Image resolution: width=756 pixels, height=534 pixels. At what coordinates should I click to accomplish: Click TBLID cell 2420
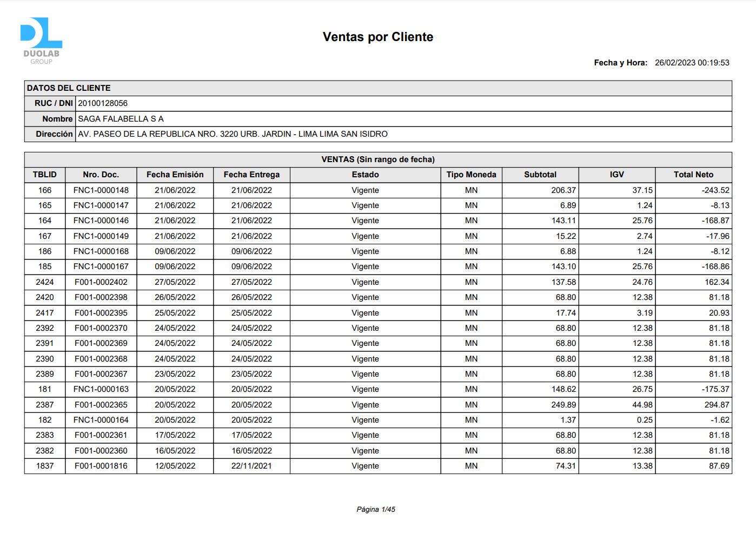click(45, 297)
